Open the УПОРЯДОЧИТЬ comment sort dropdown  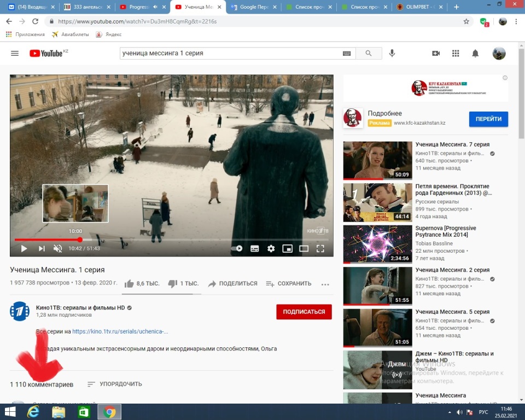[114, 384]
